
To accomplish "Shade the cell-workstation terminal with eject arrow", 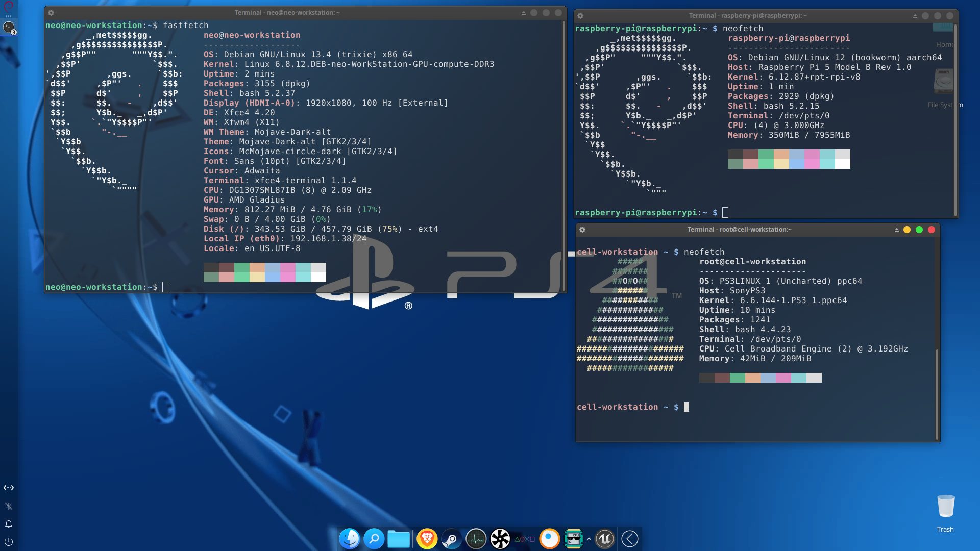I will point(897,230).
